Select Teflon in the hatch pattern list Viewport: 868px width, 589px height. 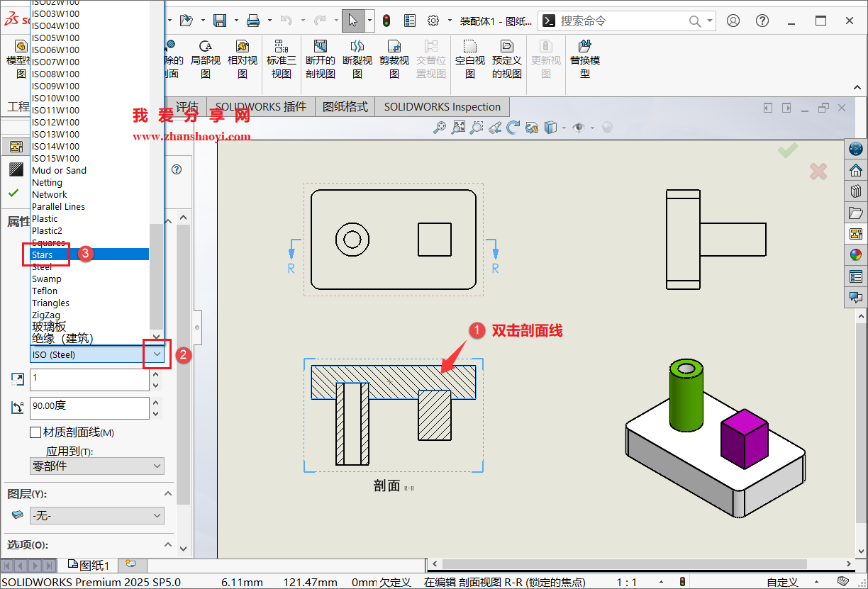pos(89,291)
